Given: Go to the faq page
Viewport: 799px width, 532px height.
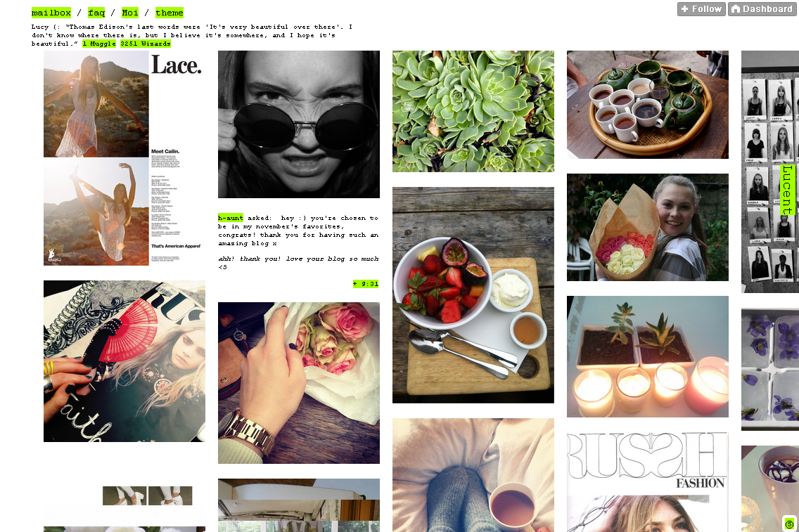Looking at the screenshot, I should [96, 13].
